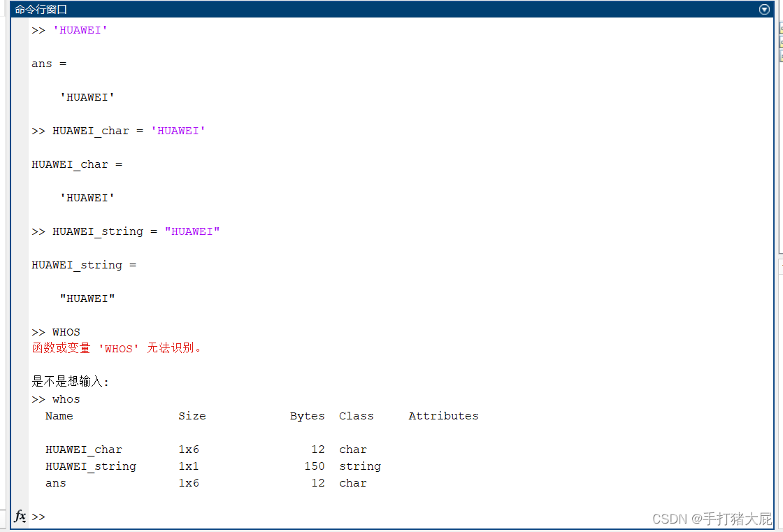Click the suggested correction command whos
This screenshot has width=783, height=532.
click(x=66, y=398)
